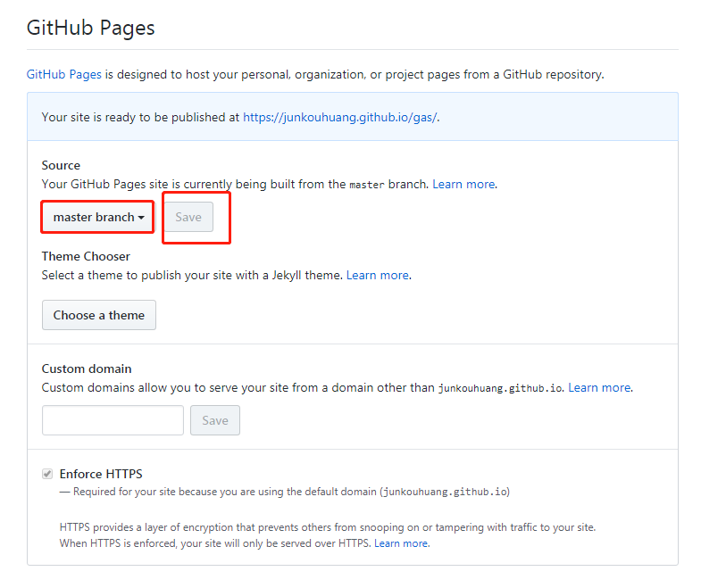Open the published site URL junkouhuang.github.io/gas
This screenshot has width=701, height=588.
click(x=339, y=117)
